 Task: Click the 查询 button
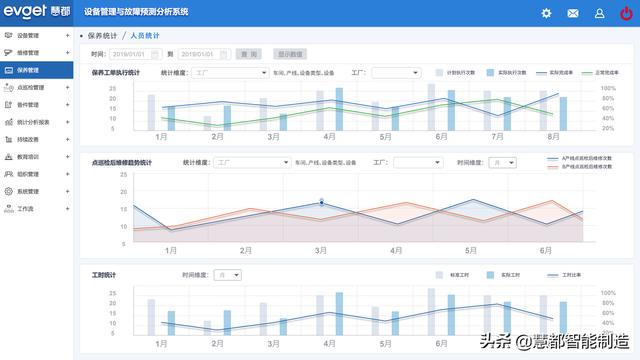pyautogui.click(x=249, y=54)
